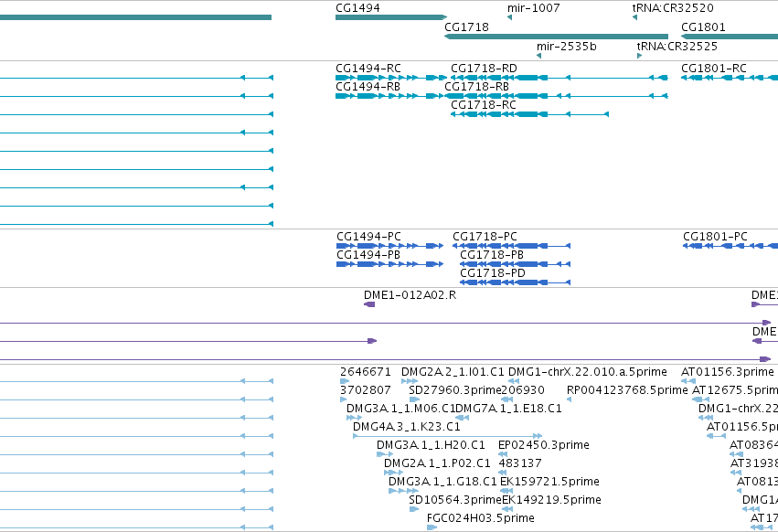Click the DMG2A.1_1.P02.C1 feature

(393, 473)
